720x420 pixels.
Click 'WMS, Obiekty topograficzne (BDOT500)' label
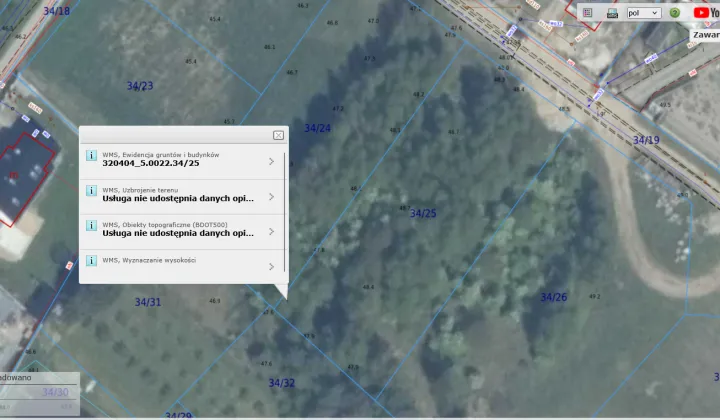(x=165, y=225)
